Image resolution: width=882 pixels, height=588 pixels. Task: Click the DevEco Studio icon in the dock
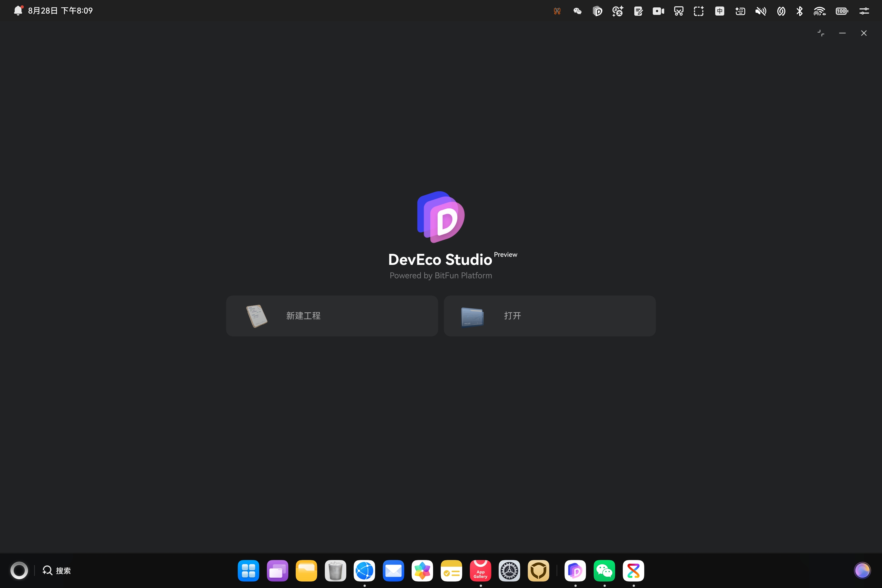pos(575,570)
